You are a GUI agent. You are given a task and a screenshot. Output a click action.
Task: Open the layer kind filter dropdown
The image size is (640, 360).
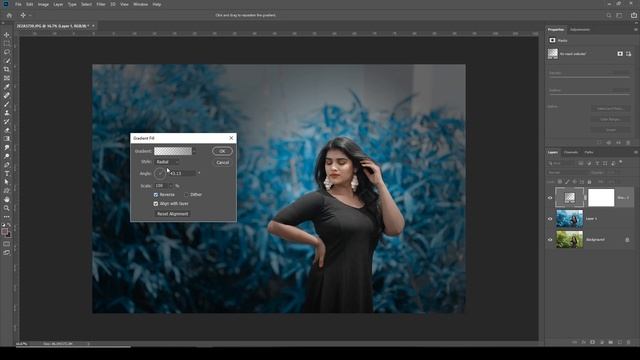tap(561, 163)
